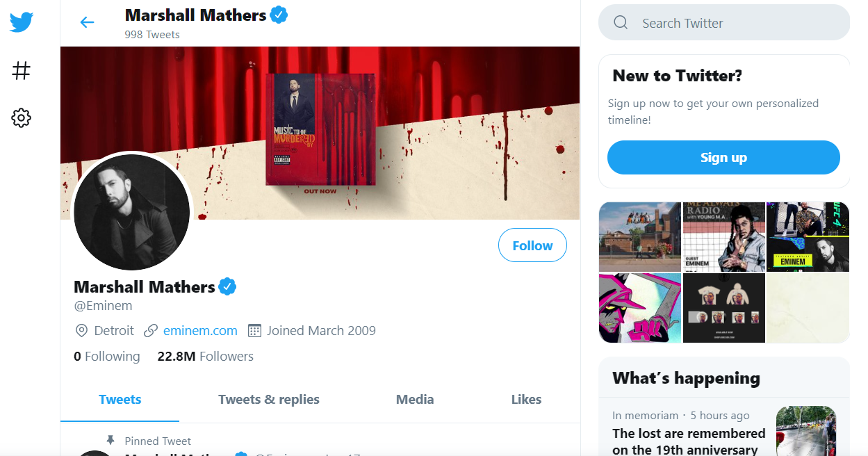Screen dimensions: 868x456
Task: Click the Sign up button
Action: tap(723, 158)
